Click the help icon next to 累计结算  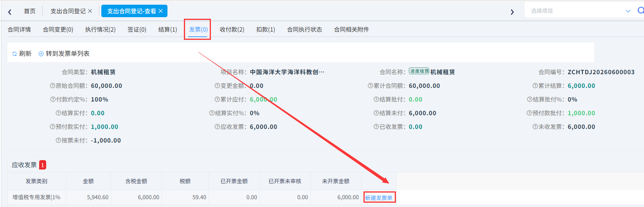click(x=535, y=86)
